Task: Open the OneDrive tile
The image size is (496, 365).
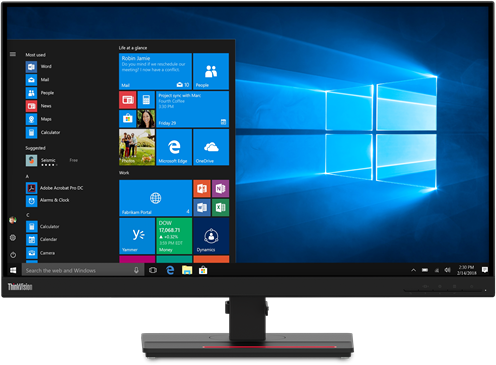Action: coord(211,147)
